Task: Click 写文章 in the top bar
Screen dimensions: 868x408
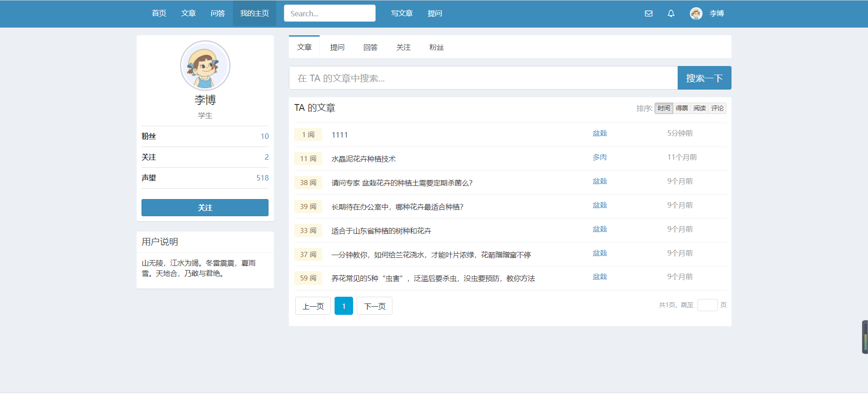Action: [402, 14]
